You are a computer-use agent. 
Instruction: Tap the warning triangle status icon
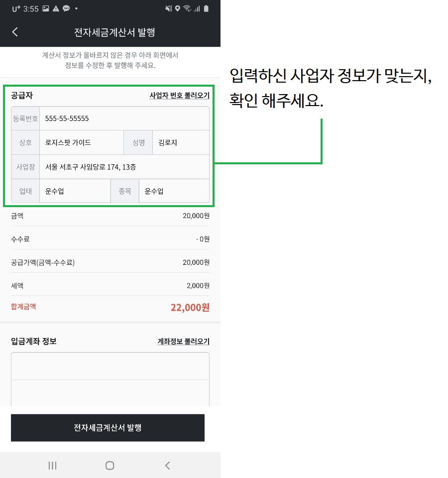56,8
